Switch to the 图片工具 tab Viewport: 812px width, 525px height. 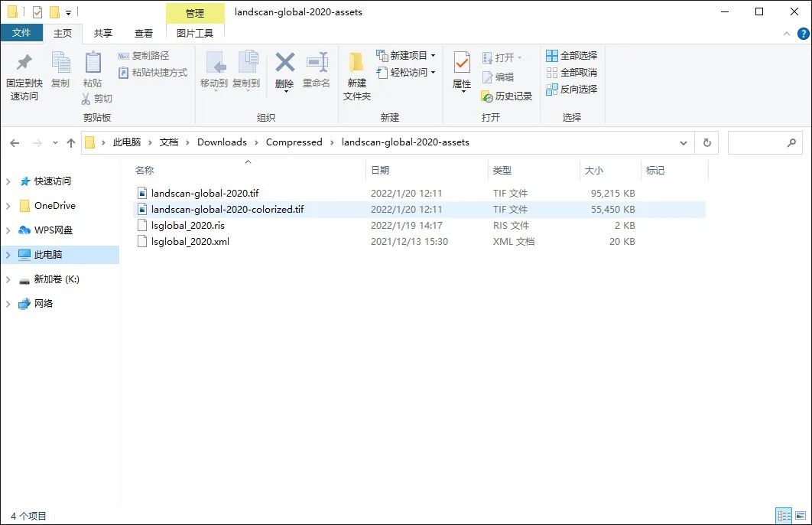point(195,33)
